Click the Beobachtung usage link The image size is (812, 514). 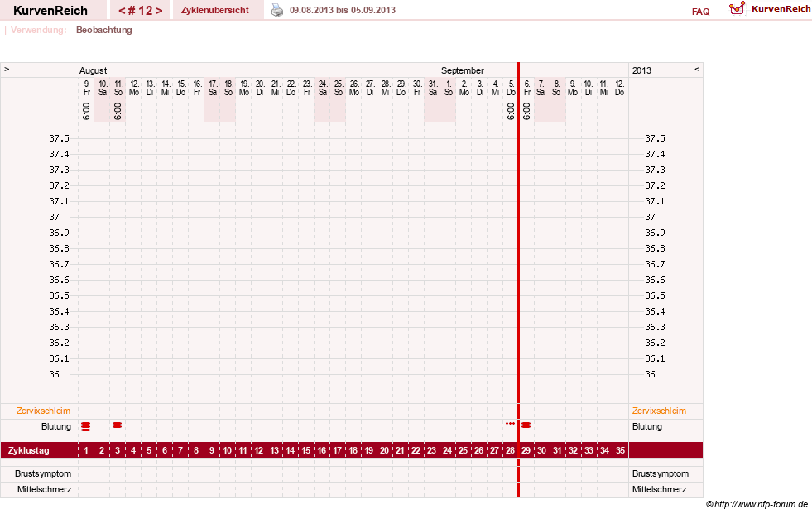104,30
